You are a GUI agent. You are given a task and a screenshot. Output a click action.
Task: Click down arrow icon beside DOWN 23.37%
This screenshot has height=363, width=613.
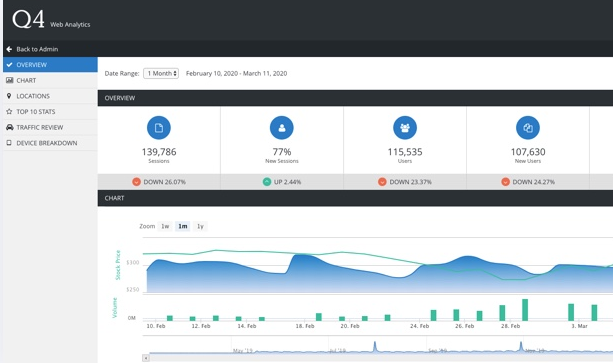382,182
